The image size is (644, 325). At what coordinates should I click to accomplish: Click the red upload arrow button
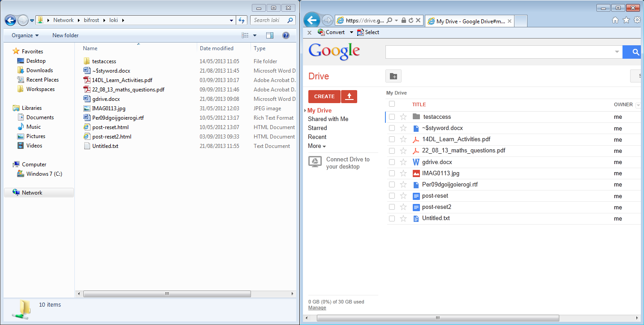click(x=349, y=96)
